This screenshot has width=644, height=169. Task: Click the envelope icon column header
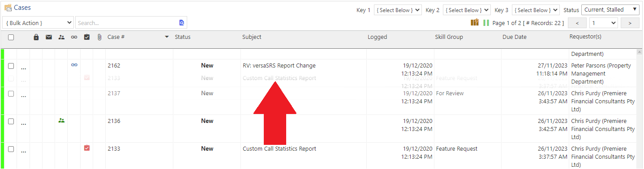click(x=49, y=37)
